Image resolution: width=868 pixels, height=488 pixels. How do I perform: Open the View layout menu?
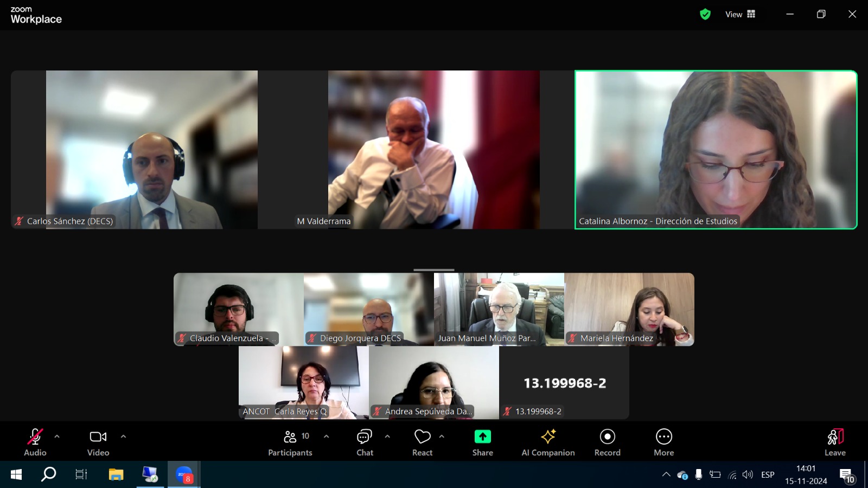pos(740,14)
